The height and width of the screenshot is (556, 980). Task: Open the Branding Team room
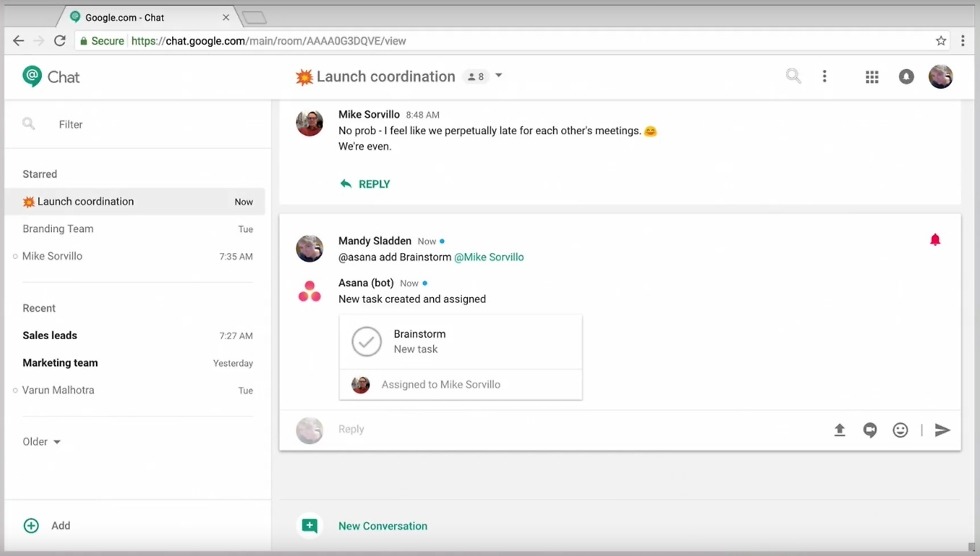tap(135, 229)
